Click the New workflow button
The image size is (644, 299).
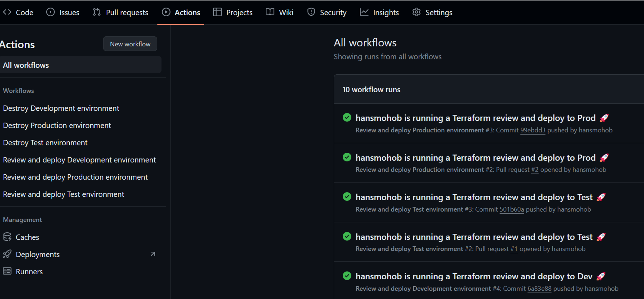coord(130,44)
